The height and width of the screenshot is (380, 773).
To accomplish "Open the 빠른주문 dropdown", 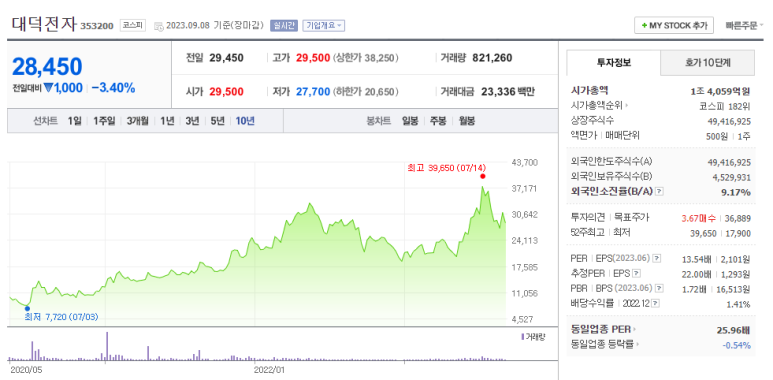I will (x=744, y=26).
